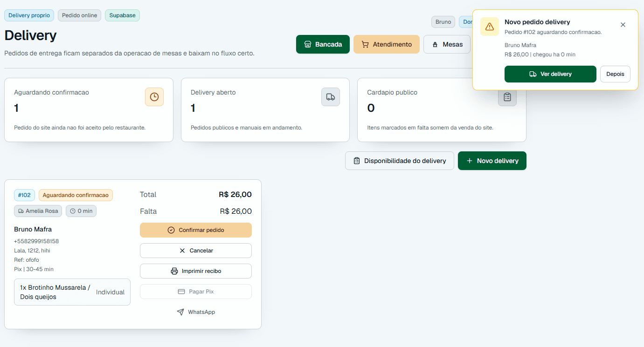Click the table icon in Mesas button
This screenshot has width=644, height=347.
pos(435,45)
